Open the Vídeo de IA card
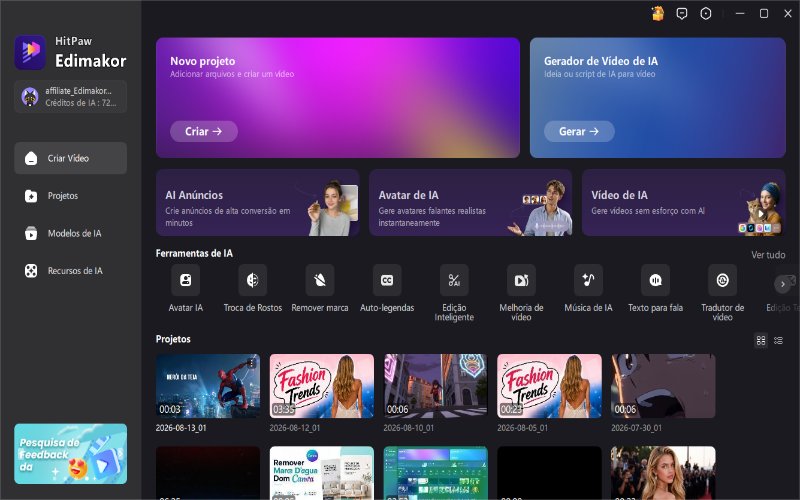This screenshot has width=800, height=500. (x=684, y=203)
